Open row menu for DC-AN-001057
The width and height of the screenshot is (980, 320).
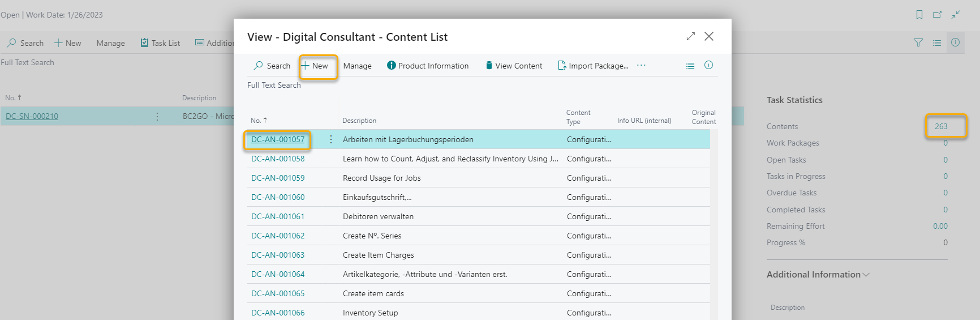(331, 139)
